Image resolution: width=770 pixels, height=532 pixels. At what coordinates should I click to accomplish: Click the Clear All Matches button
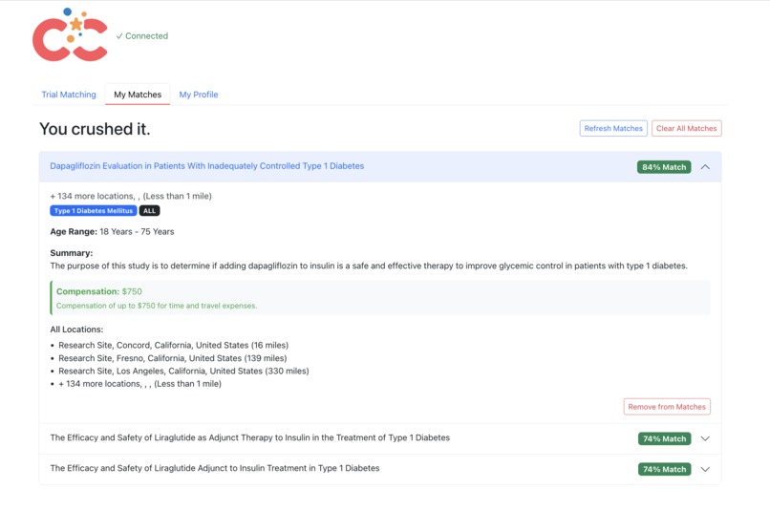click(x=687, y=129)
